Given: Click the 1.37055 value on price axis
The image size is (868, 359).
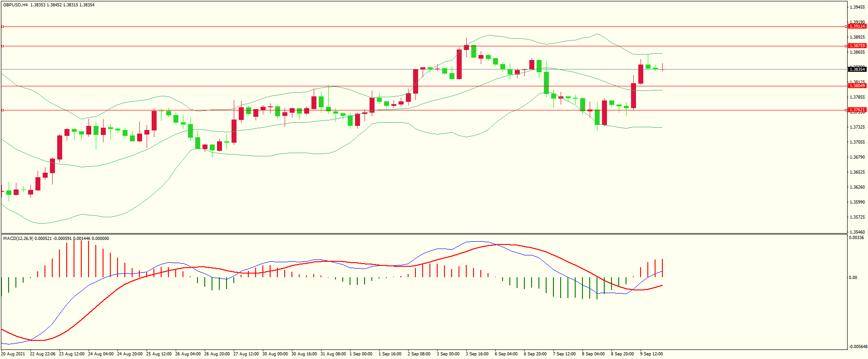Looking at the screenshot, I should coord(857,142).
